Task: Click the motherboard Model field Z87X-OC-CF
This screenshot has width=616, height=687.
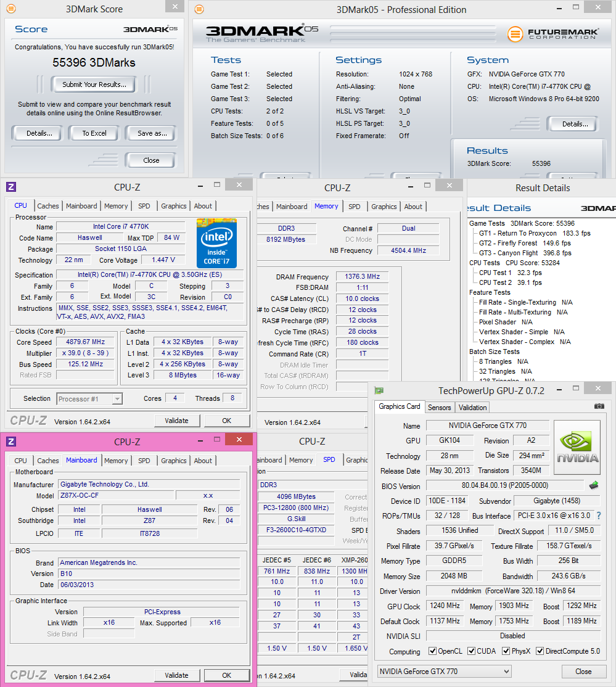Action: pyautogui.click(x=116, y=496)
